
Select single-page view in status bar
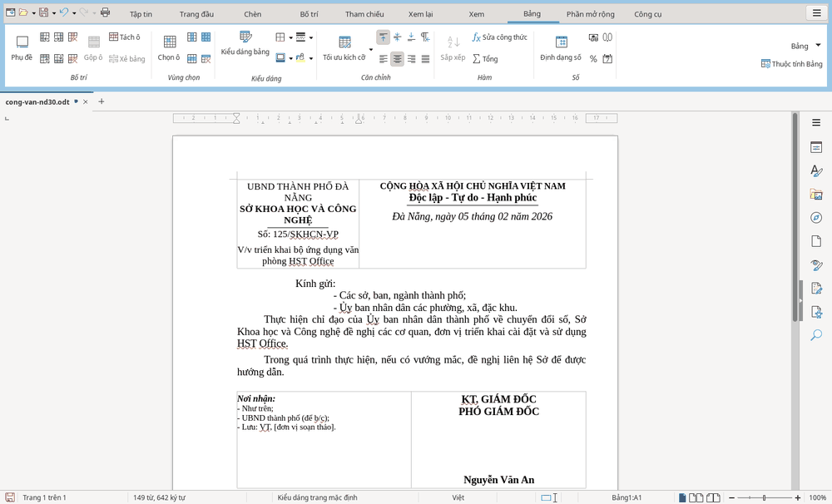(x=682, y=497)
